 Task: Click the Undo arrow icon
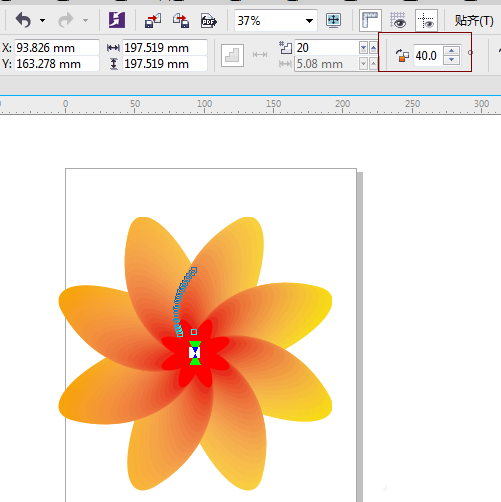tap(23, 21)
